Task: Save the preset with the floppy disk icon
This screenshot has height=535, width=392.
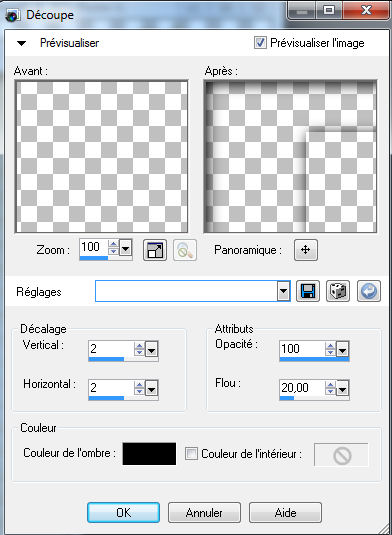Action: point(308,291)
